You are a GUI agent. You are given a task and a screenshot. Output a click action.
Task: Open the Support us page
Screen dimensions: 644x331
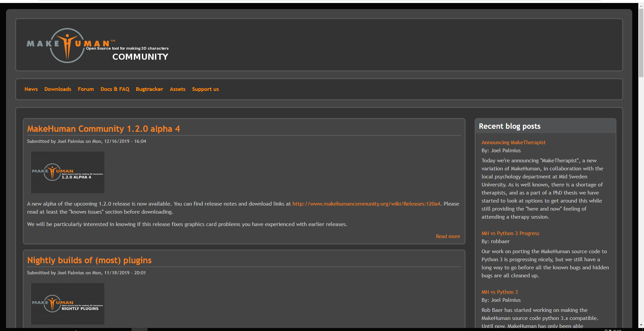pos(205,89)
